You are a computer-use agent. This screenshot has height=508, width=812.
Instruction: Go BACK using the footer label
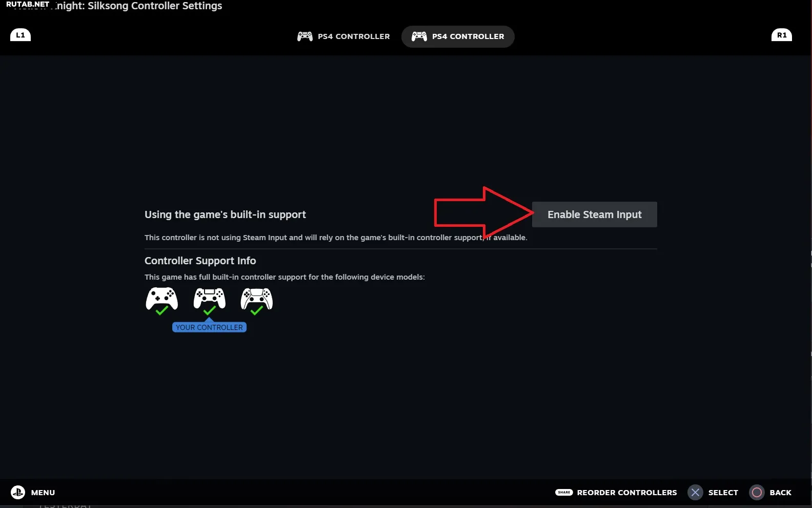point(780,493)
